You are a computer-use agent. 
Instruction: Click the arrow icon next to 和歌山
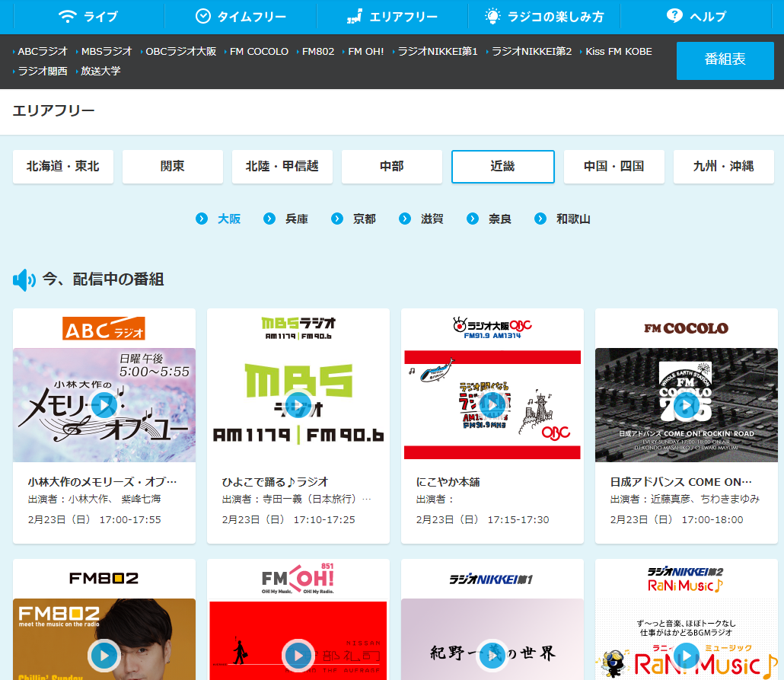point(540,219)
